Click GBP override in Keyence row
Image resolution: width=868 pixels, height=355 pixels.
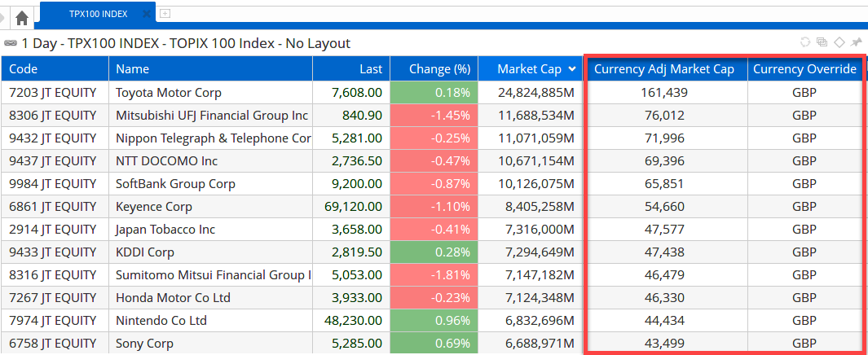pos(804,206)
